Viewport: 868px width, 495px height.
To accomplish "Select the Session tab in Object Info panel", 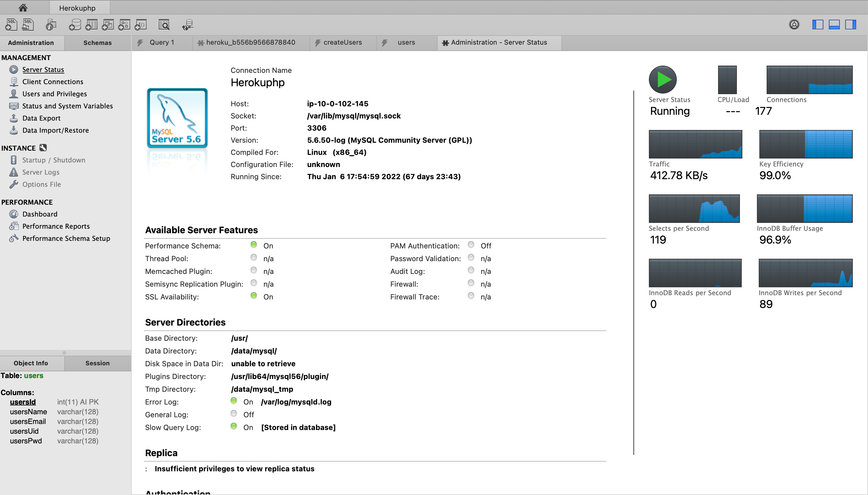I will click(x=97, y=363).
